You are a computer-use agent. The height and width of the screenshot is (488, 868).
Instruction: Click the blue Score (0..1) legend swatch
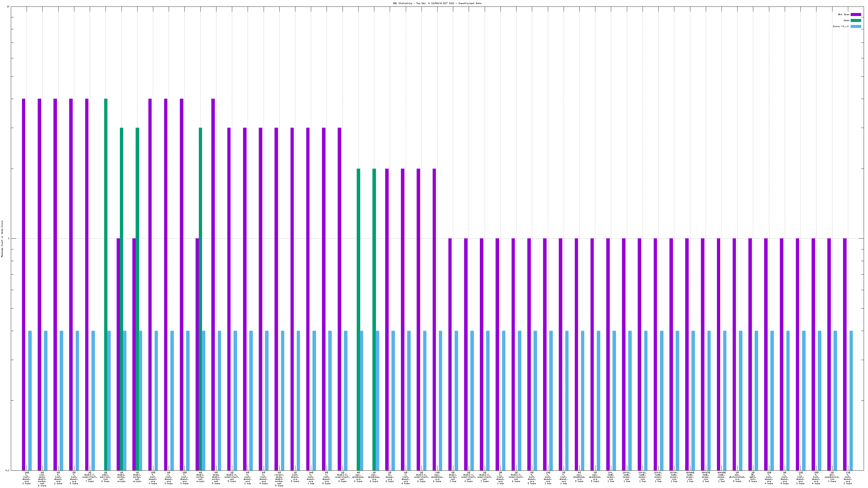856,26
